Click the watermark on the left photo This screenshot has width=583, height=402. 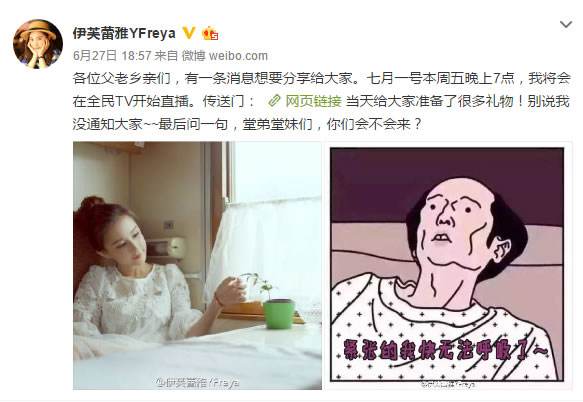198,383
